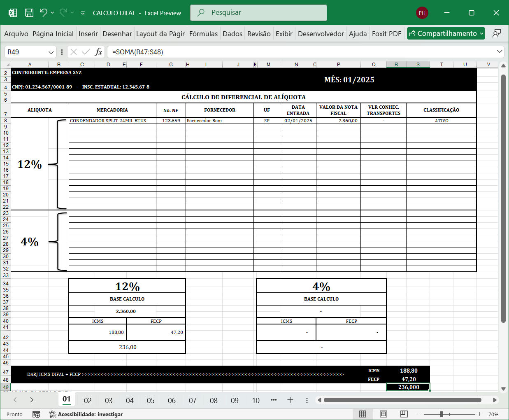Click the comments icon beside Compartilhamento

pyautogui.click(x=497, y=33)
